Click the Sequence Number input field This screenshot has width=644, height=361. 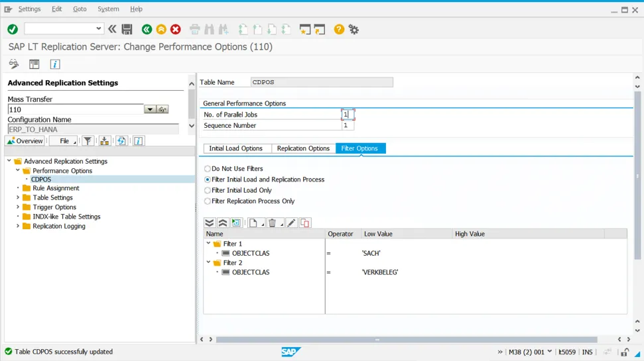click(x=348, y=125)
